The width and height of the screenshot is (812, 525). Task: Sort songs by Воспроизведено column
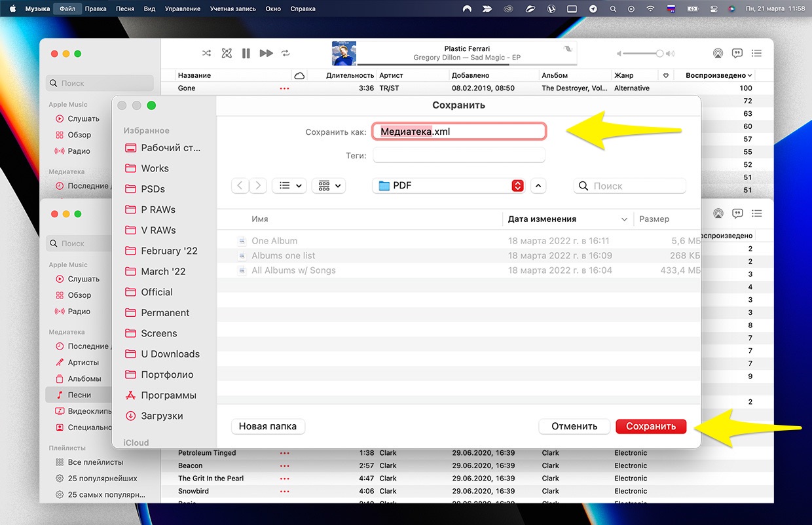tap(718, 75)
